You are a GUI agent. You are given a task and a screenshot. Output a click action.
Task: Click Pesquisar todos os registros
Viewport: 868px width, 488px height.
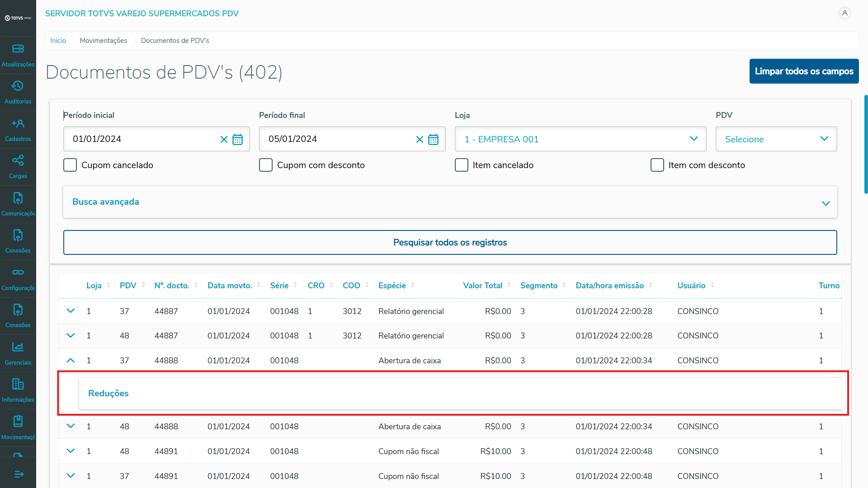click(x=450, y=243)
